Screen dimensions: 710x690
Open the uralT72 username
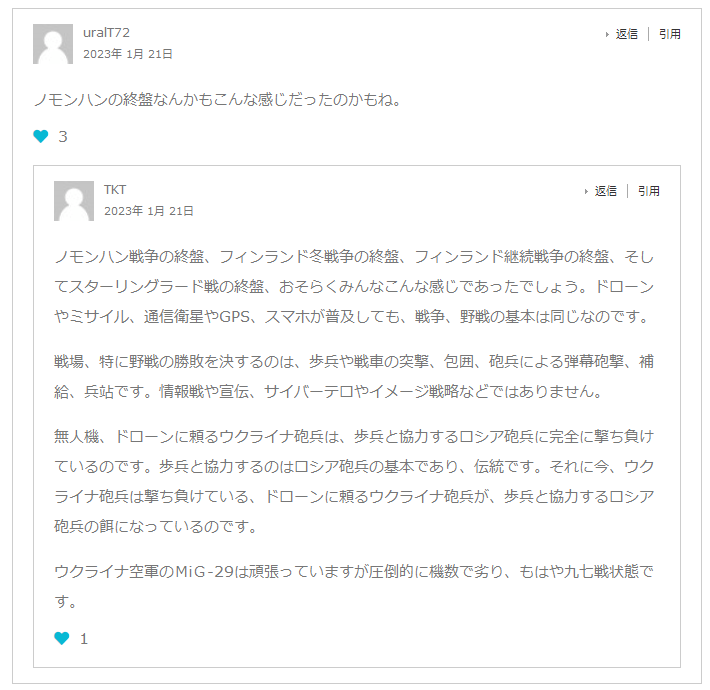[x=106, y=33]
